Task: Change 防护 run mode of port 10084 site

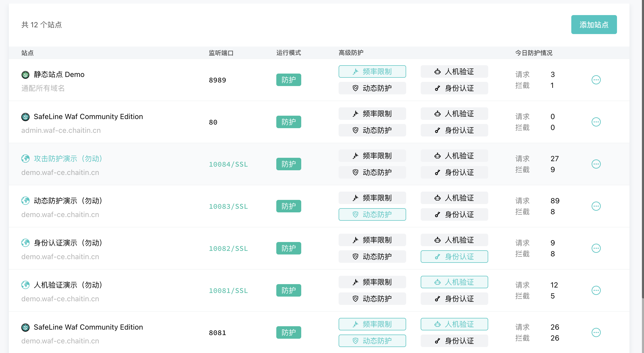Action: [x=289, y=164]
